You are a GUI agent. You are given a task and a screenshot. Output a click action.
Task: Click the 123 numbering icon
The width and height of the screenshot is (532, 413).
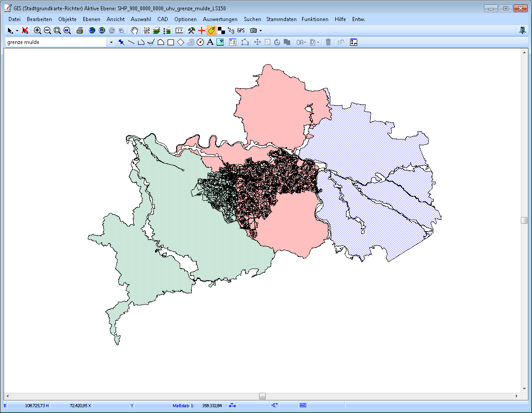(x=231, y=30)
